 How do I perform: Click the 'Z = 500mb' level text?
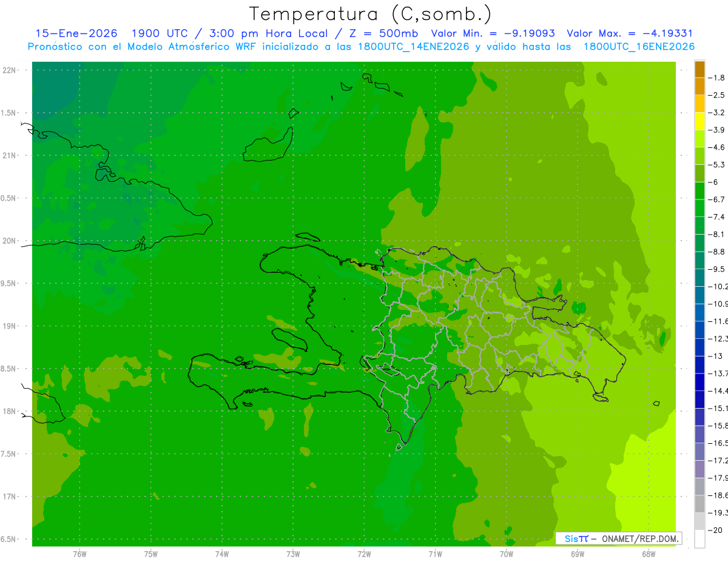coord(383,33)
